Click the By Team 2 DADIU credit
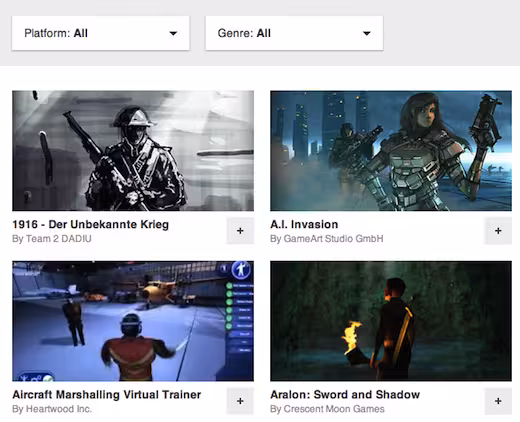520x422 pixels. click(x=52, y=239)
